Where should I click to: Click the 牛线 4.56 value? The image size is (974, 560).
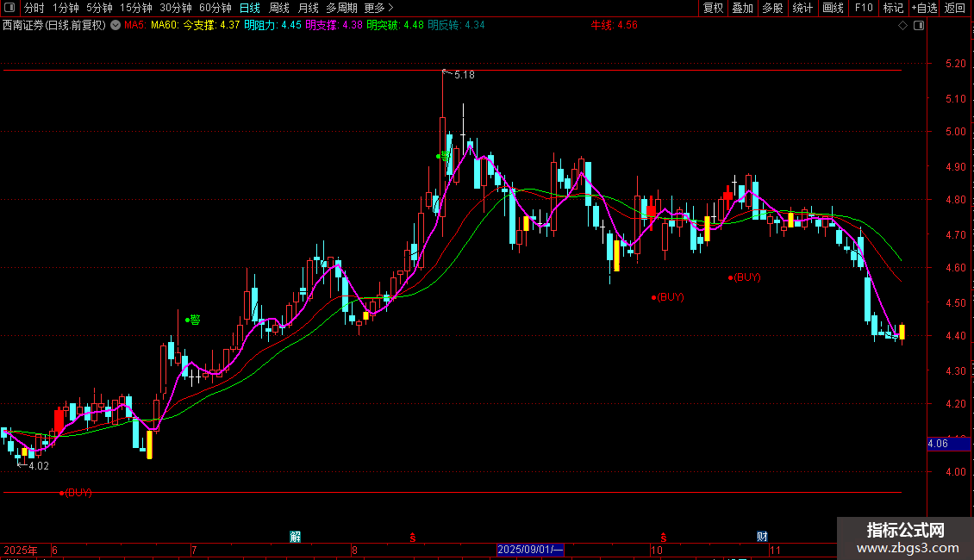coord(614,25)
